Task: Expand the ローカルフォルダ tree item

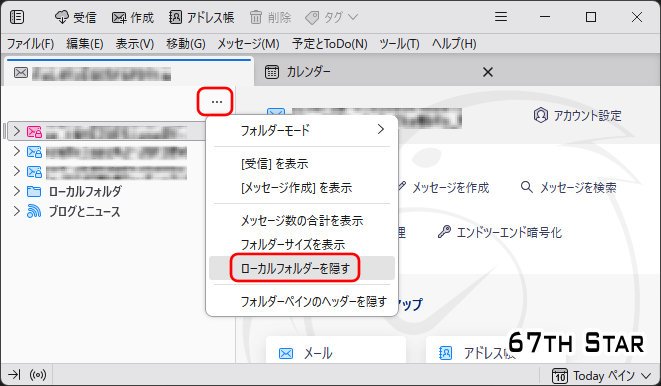Action: pos(16,191)
